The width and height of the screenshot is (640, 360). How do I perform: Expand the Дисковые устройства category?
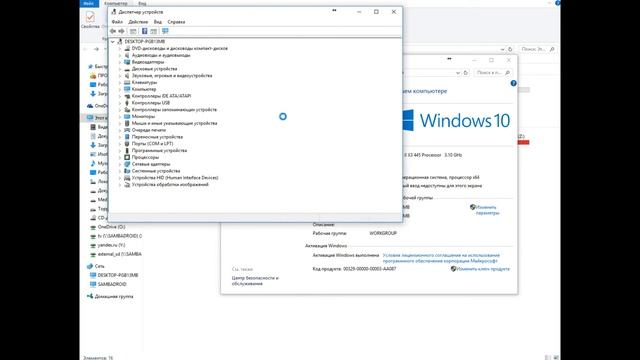[120, 69]
